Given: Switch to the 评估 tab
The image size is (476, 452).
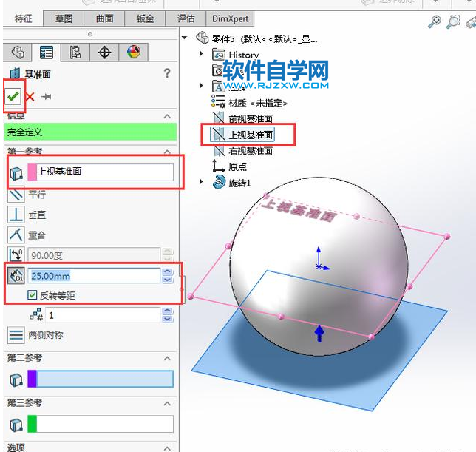Looking at the screenshot, I should coord(186,18).
